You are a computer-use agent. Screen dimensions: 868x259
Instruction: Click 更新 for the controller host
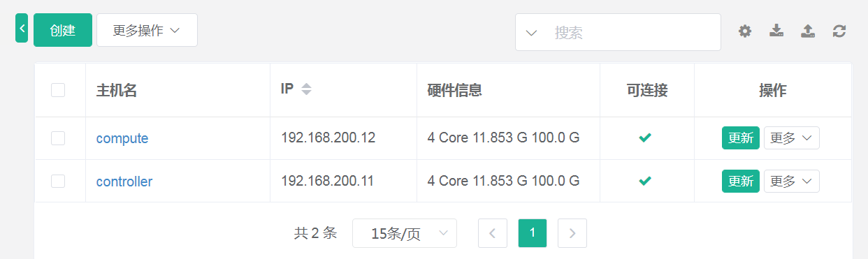(x=741, y=181)
